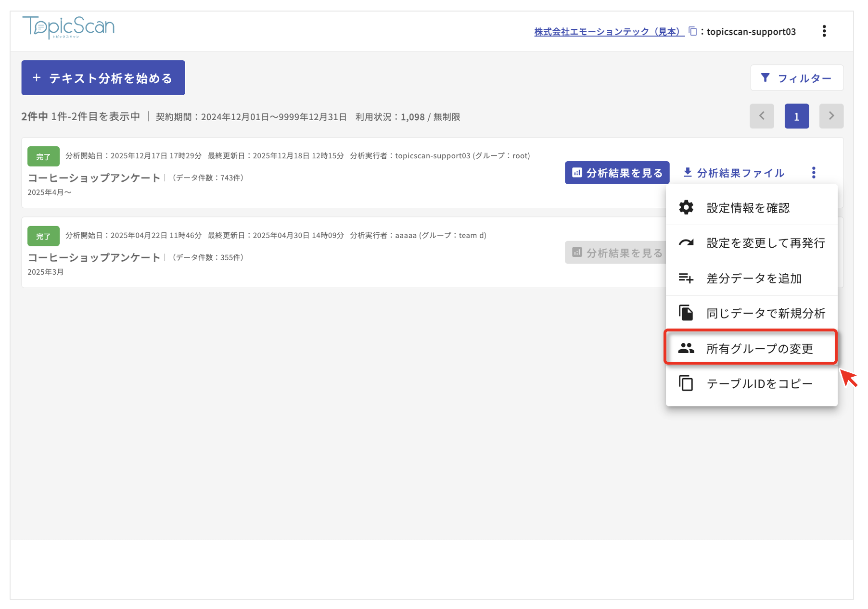Start a new text analysis with テキスト分析を始める
The image size is (868, 609).
click(x=103, y=78)
